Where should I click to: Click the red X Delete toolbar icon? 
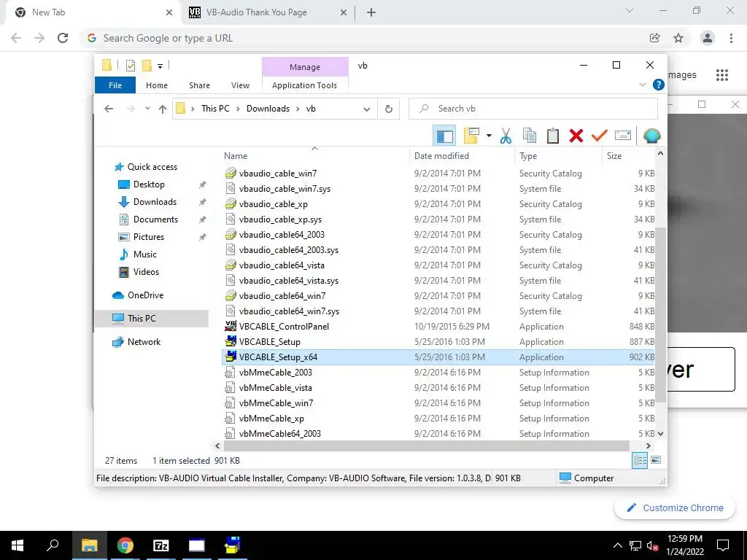[x=576, y=136]
